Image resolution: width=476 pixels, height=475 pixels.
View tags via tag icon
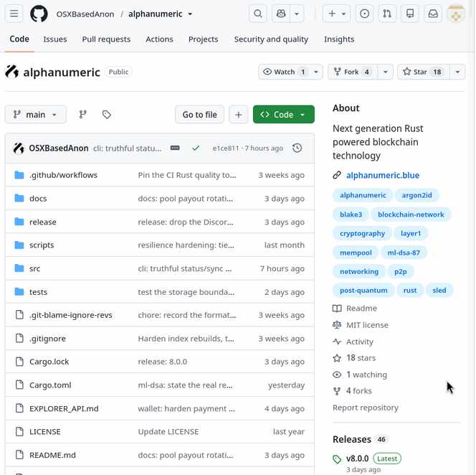(x=107, y=115)
